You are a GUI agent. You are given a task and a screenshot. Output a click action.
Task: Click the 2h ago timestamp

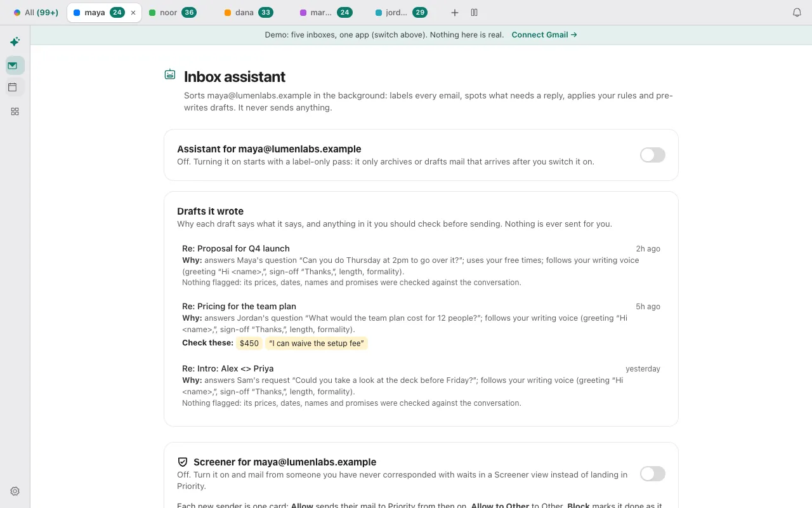[x=648, y=249]
